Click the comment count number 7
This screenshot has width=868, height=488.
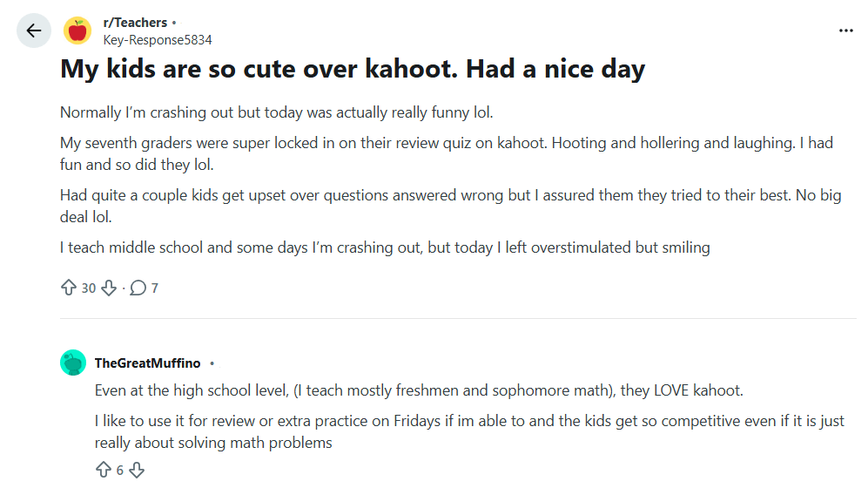click(155, 288)
